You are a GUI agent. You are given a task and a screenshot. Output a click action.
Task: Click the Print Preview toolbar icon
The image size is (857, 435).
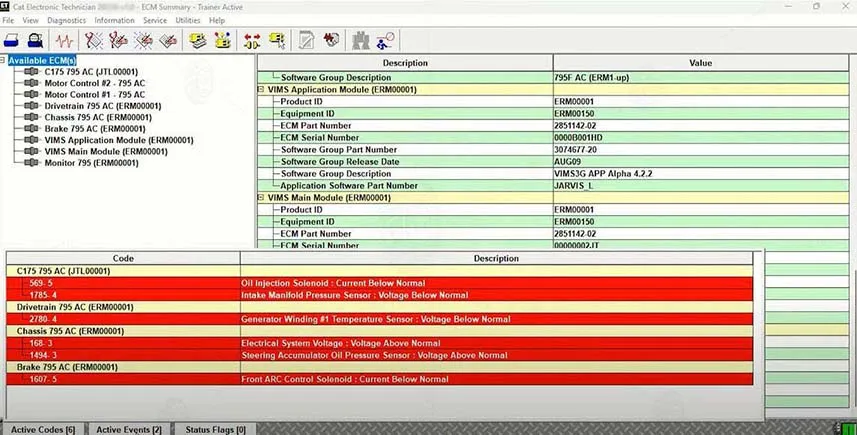(36, 41)
